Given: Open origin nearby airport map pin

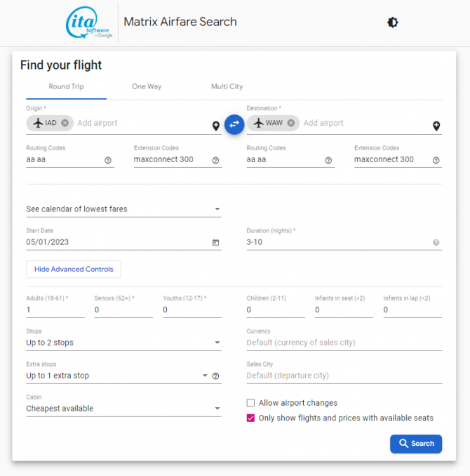Looking at the screenshot, I should tap(216, 126).
